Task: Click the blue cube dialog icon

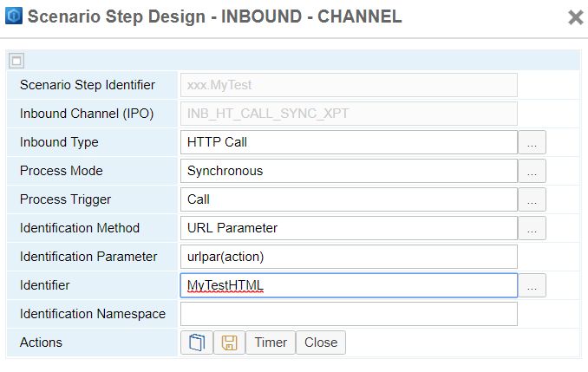Action: point(14,16)
